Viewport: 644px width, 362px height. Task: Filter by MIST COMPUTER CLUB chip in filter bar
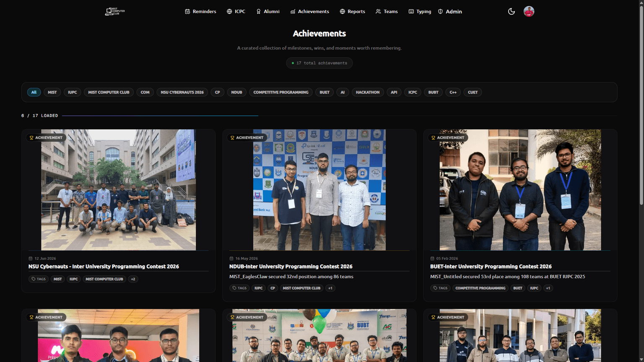(x=109, y=92)
